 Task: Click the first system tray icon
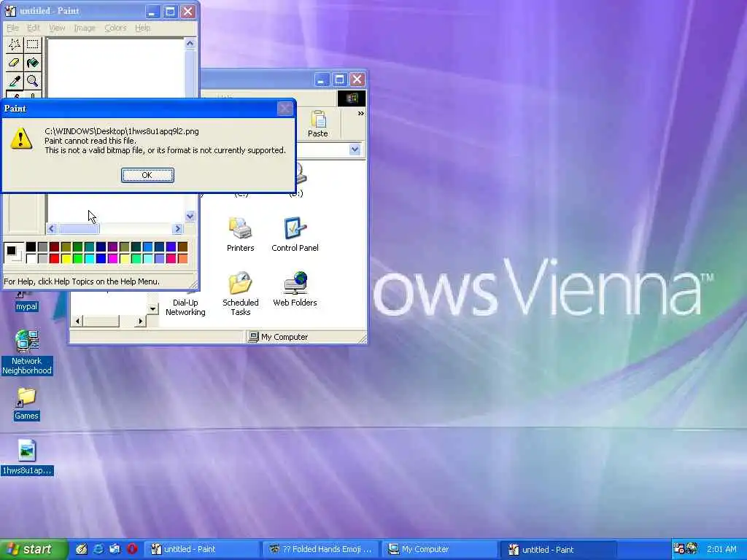coord(679,548)
